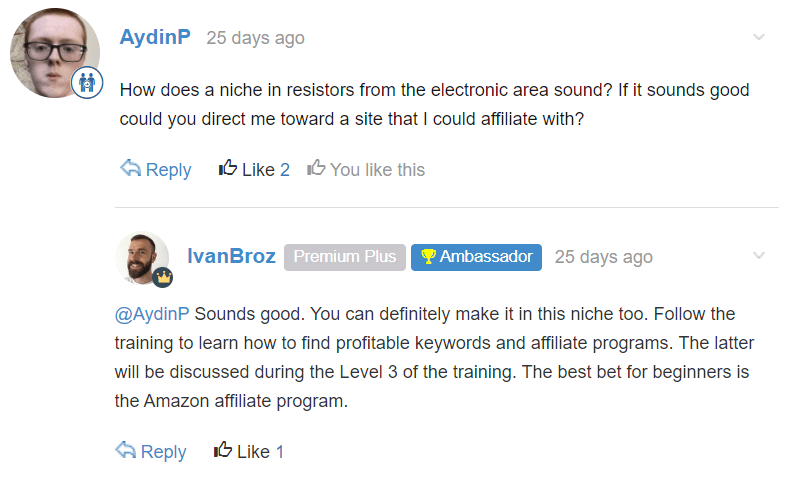Click the thumbs-up icon on IvanBroz's reply
Screen dimensions: 805x477
click(x=223, y=450)
